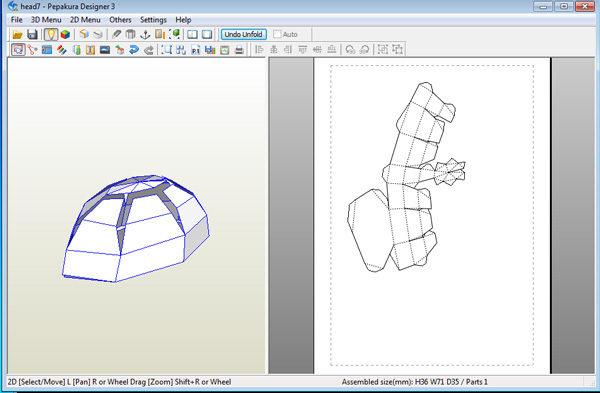Click the group parts icon

point(383,49)
